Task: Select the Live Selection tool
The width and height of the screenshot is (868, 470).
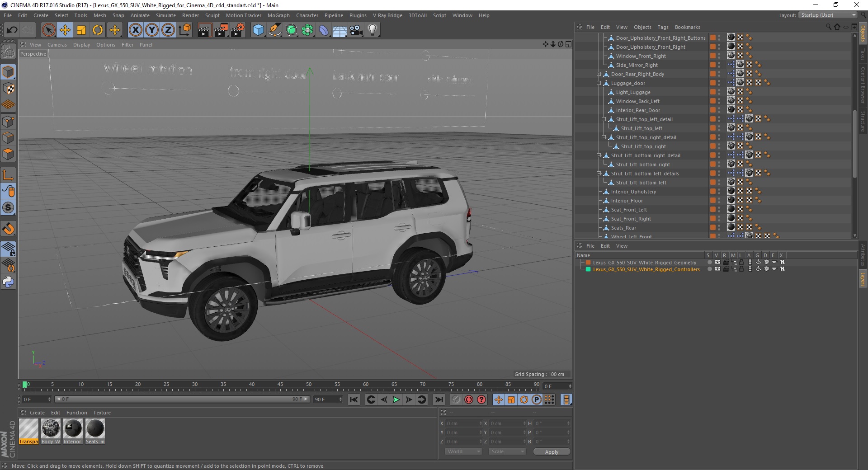Action: click(x=48, y=30)
